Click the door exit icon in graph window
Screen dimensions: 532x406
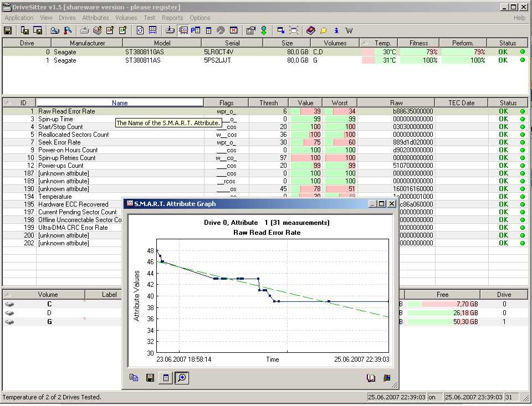point(387,378)
